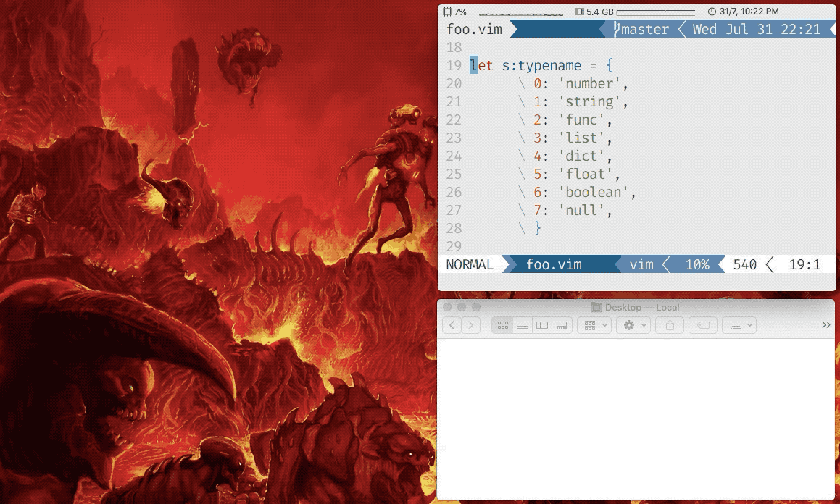
Task: Click the clock icon near 10:22 PM
Action: click(x=712, y=12)
